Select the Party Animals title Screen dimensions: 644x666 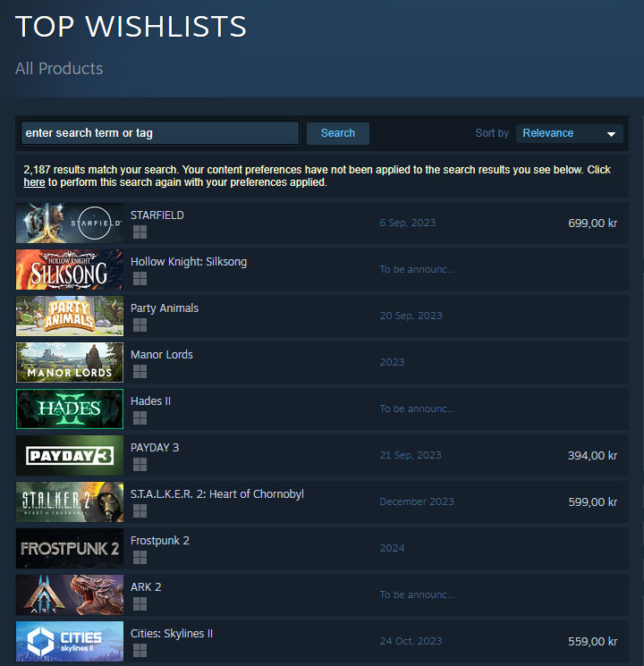pyautogui.click(x=165, y=308)
